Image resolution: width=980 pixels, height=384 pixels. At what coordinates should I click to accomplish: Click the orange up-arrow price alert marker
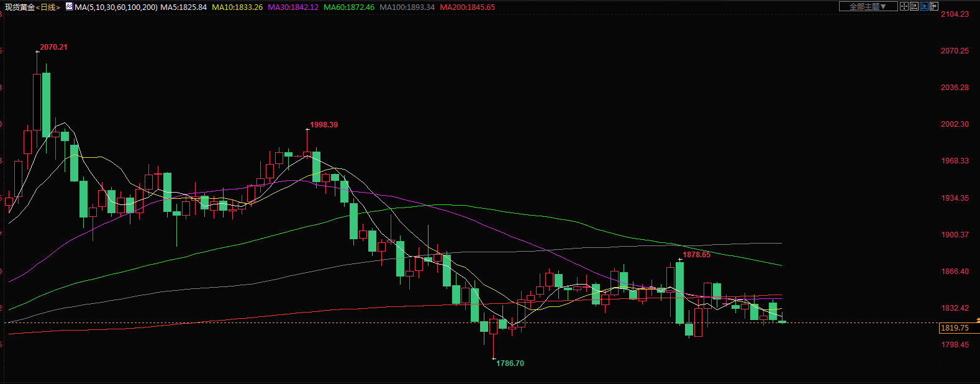[x=978, y=320]
